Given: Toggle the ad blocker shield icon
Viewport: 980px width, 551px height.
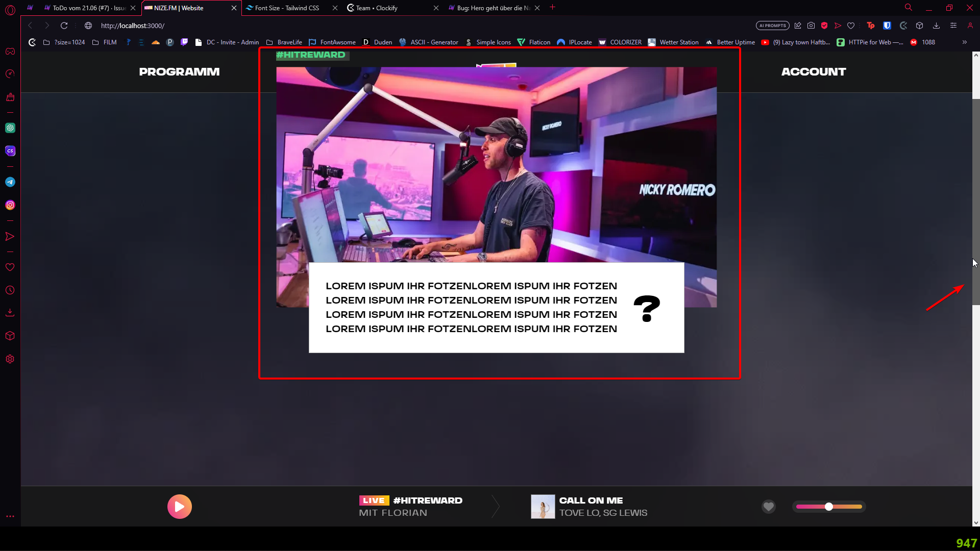Looking at the screenshot, I should coord(824,26).
